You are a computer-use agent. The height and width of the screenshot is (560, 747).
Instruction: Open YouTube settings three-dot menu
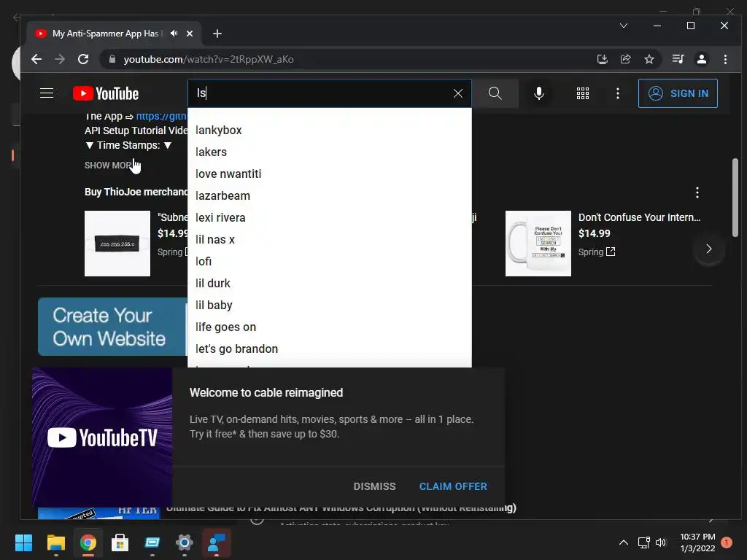point(618,93)
